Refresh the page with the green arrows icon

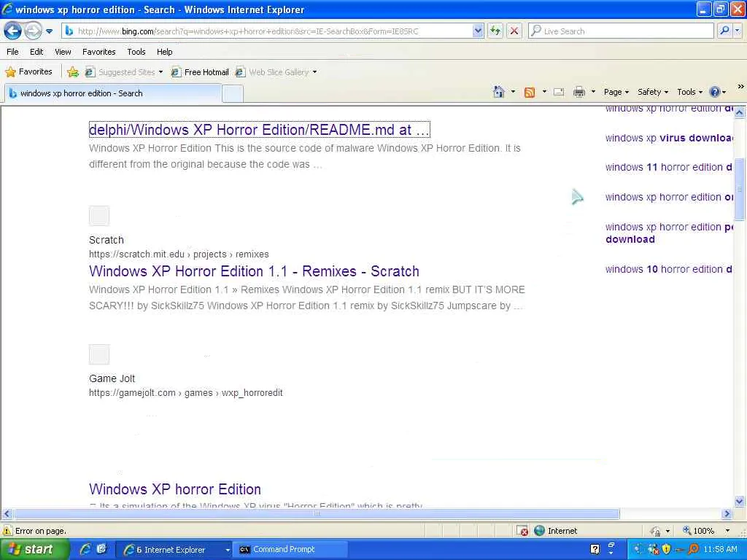(x=495, y=31)
